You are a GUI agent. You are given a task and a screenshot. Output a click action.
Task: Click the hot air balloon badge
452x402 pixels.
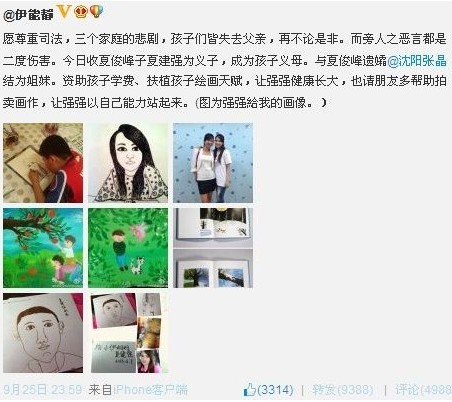pyautogui.click(x=97, y=12)
